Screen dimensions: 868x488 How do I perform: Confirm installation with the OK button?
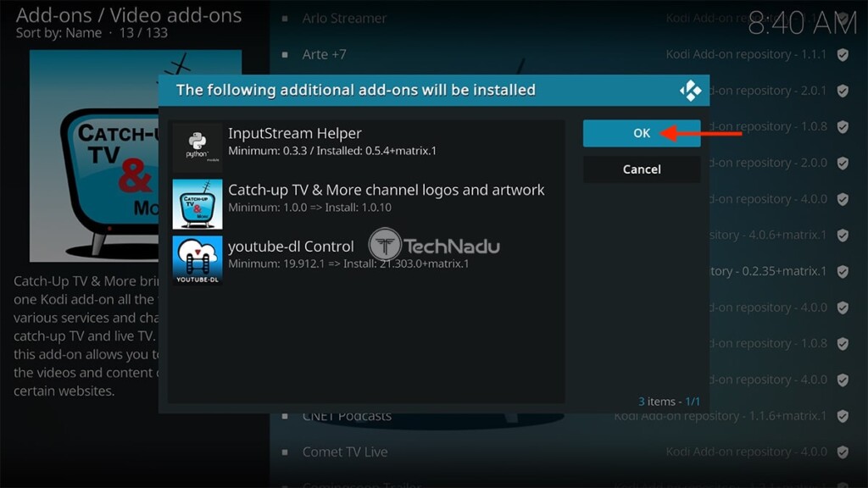tap(641, 133)
